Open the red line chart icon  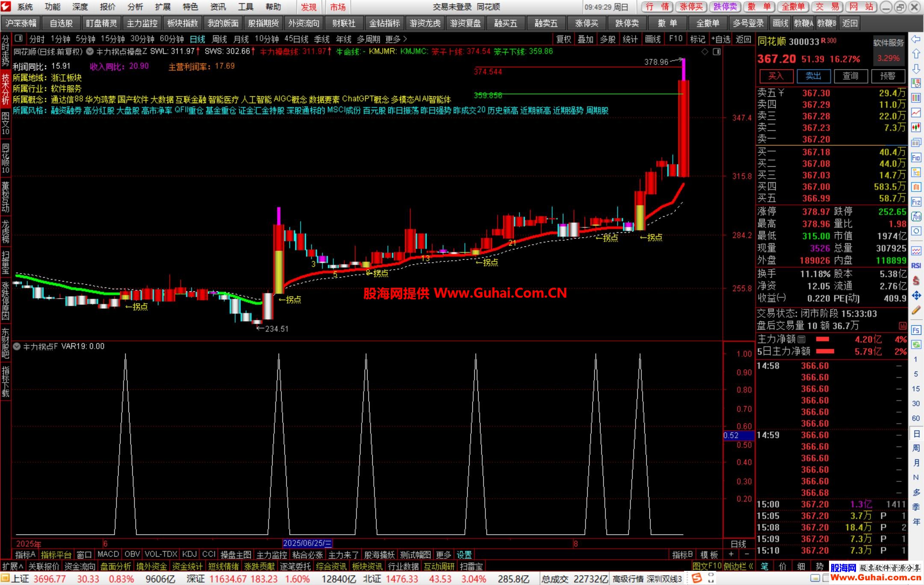916,112
